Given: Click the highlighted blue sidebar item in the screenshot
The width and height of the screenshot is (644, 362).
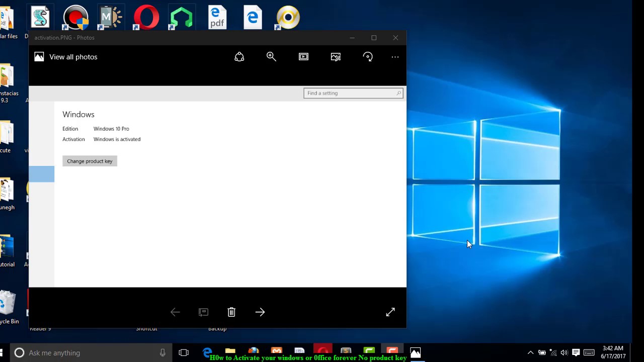Looking at the screenshot, I should click(41, 174).
